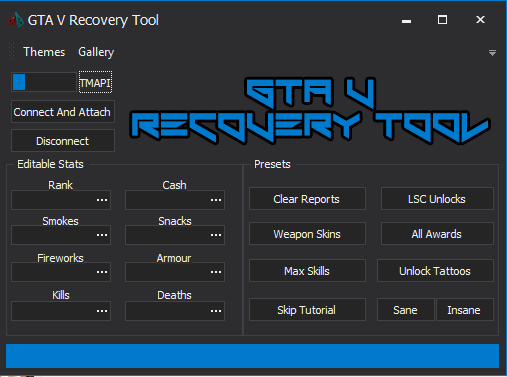507x377 pixels.
Task: Click the app icon in title bar
Action: click(x=16, y=20)
